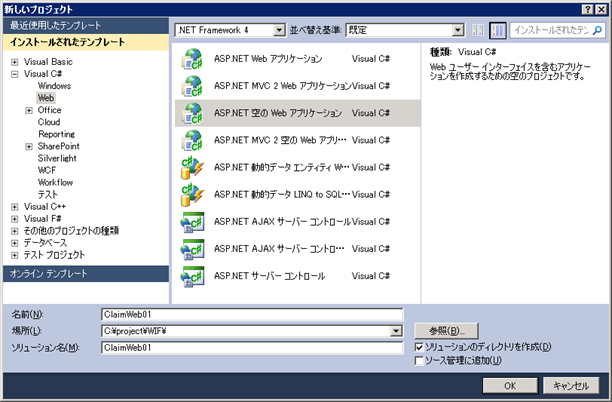Expand the Visual Basic node
The height and width of the screenshot is (402, 612).
(14, 62)
